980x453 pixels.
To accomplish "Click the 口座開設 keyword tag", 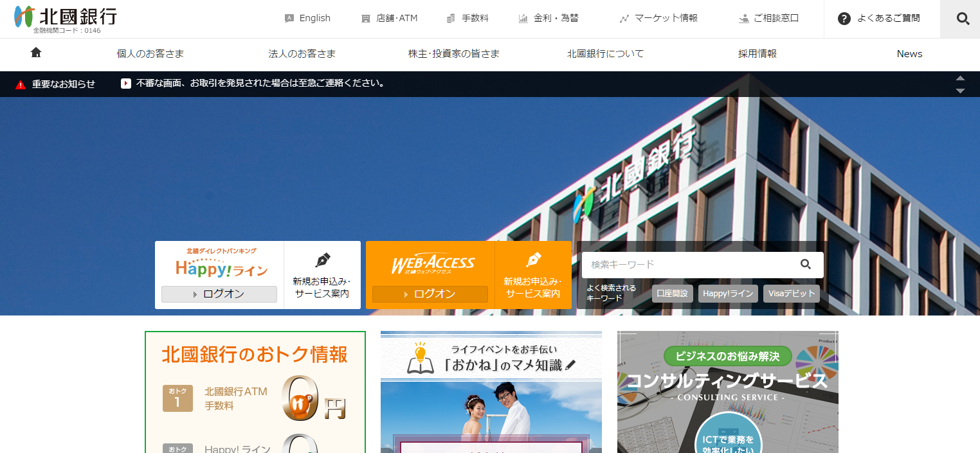I will (673, 294).
